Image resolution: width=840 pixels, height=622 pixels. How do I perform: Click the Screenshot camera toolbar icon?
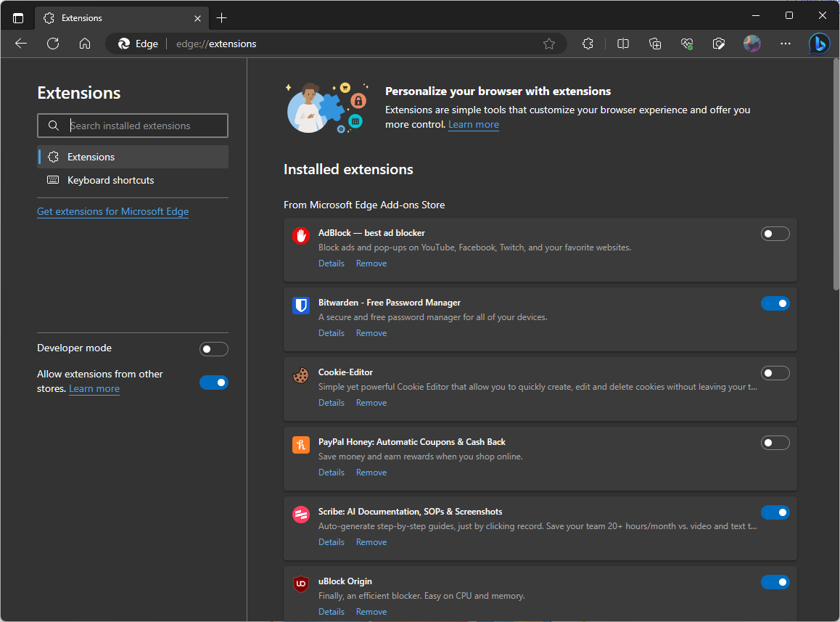pos(719,44)
